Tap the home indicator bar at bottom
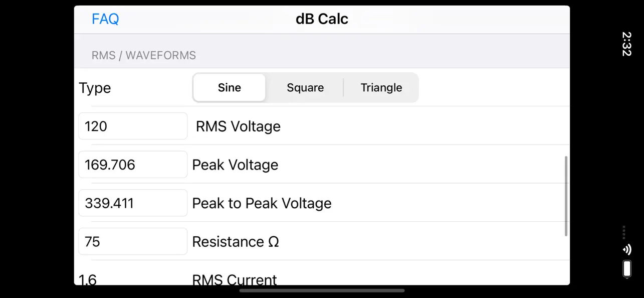This screenshot has height=298, width=644. click(322, 290)
